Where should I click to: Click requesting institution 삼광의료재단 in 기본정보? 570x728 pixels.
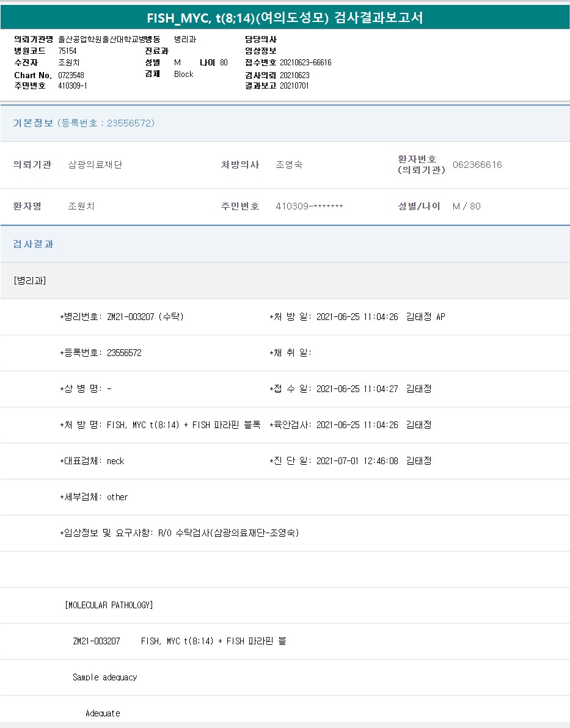(95, 165)
